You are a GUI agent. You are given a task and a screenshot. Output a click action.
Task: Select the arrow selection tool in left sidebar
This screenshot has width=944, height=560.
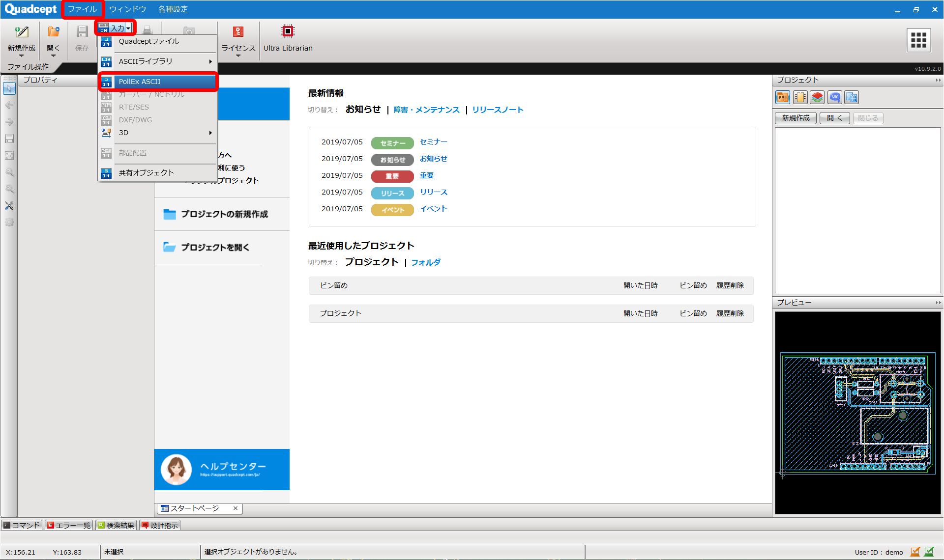(x=9, y=88)
